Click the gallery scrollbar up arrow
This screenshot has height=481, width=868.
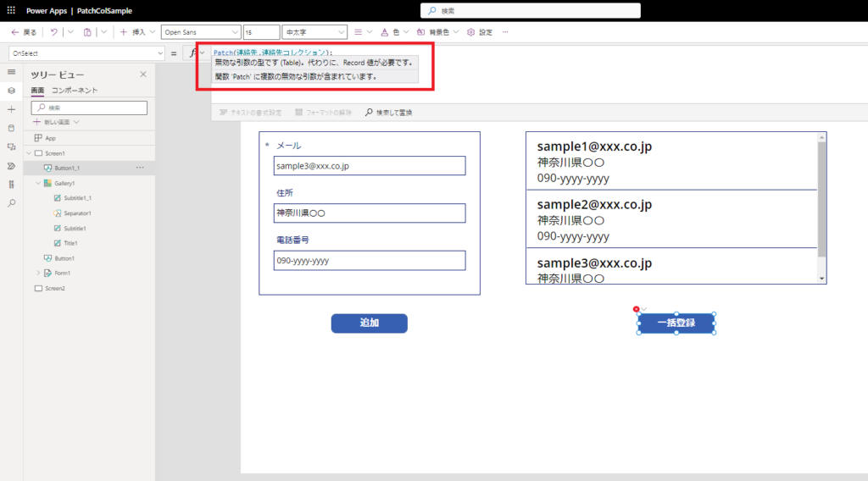point(822,137)
